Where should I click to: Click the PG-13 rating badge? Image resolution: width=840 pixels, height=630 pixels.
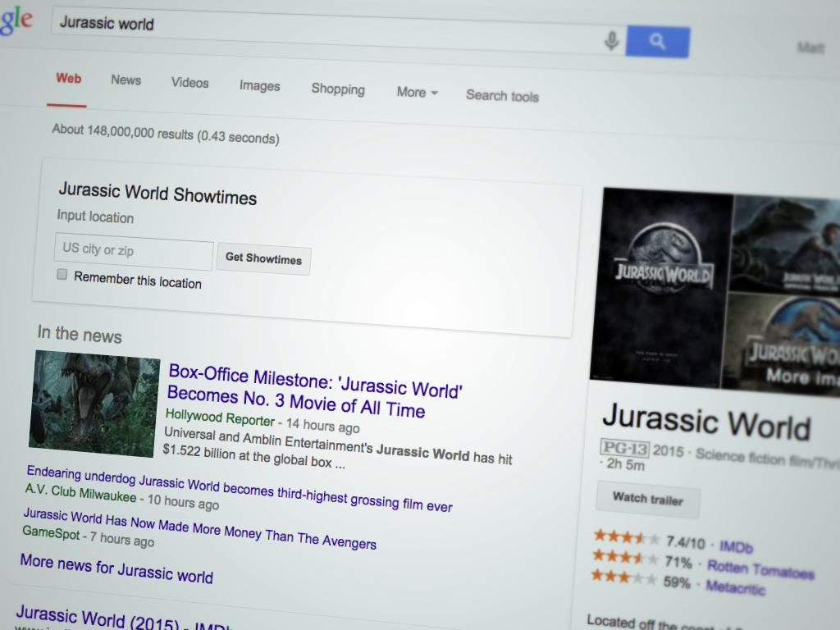624,449
